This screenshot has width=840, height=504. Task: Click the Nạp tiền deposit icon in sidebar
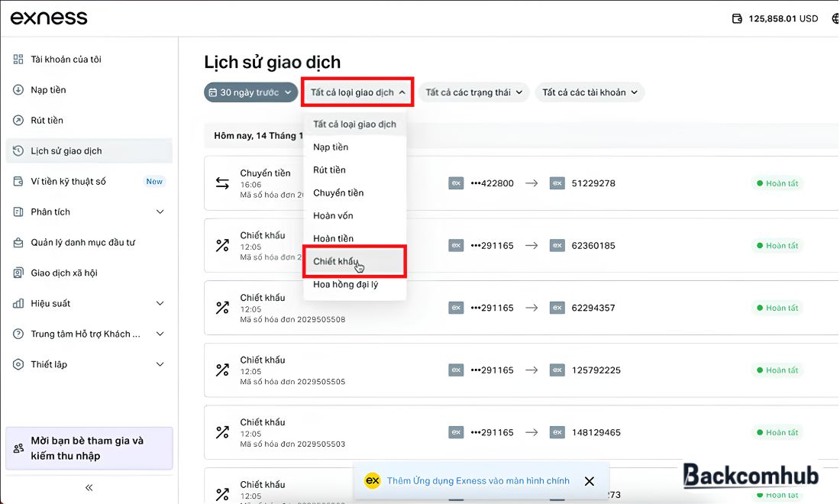pos(18,90)
